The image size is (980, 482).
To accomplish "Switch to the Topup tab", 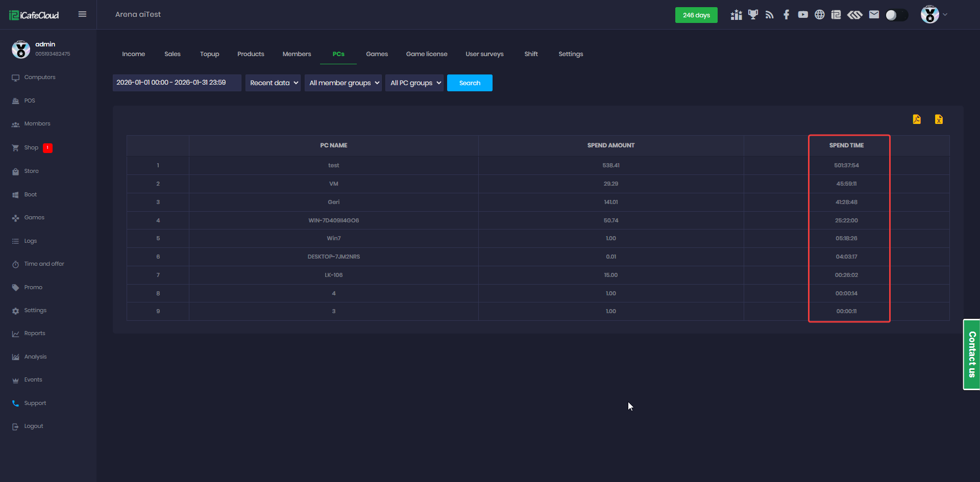I will [209, 54].
